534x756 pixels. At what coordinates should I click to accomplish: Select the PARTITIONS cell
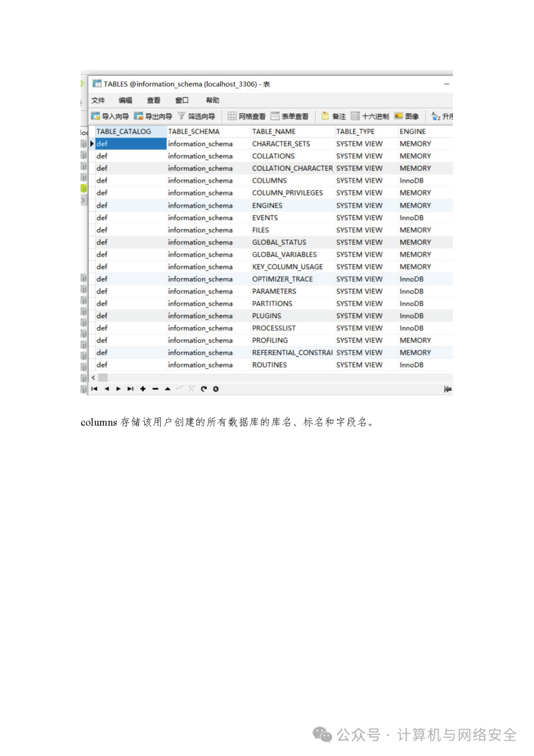click(293, 304)
